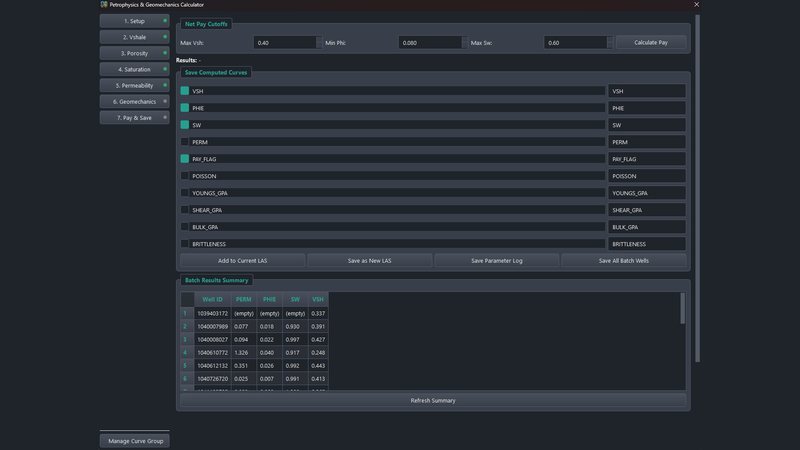Sort by the VSH column header
The width and height of the screenshot is (800, 450).
click(x=318, y=299)
